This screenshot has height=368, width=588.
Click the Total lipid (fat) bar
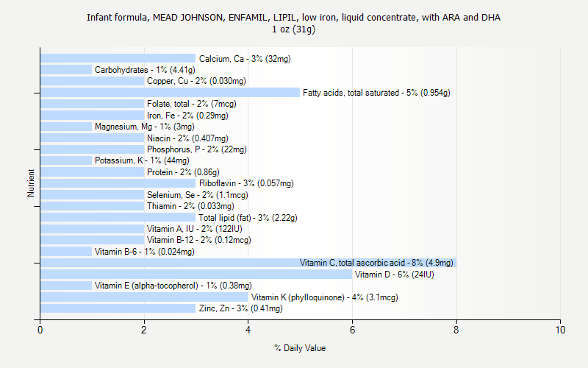(118, 217)
